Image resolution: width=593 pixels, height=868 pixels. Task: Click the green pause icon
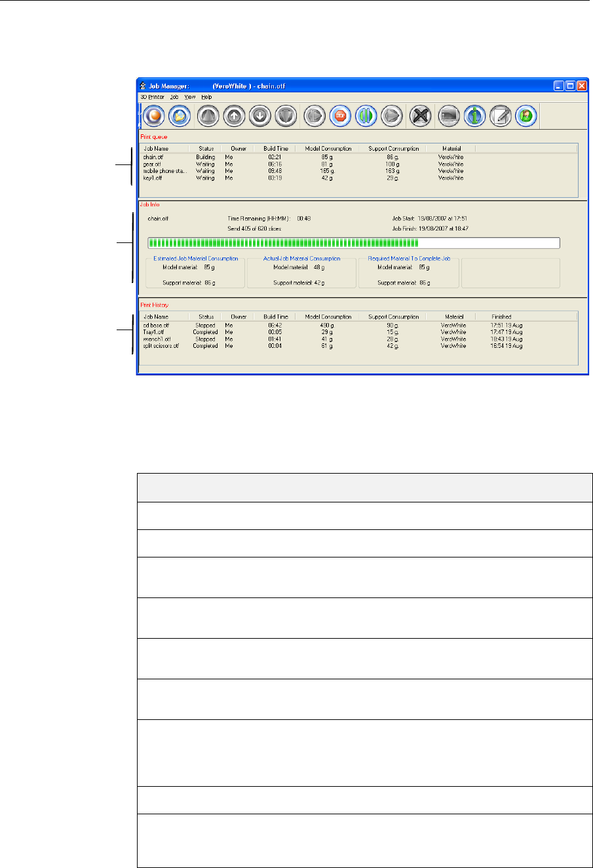pyautogui.click(x=366, y=116)
